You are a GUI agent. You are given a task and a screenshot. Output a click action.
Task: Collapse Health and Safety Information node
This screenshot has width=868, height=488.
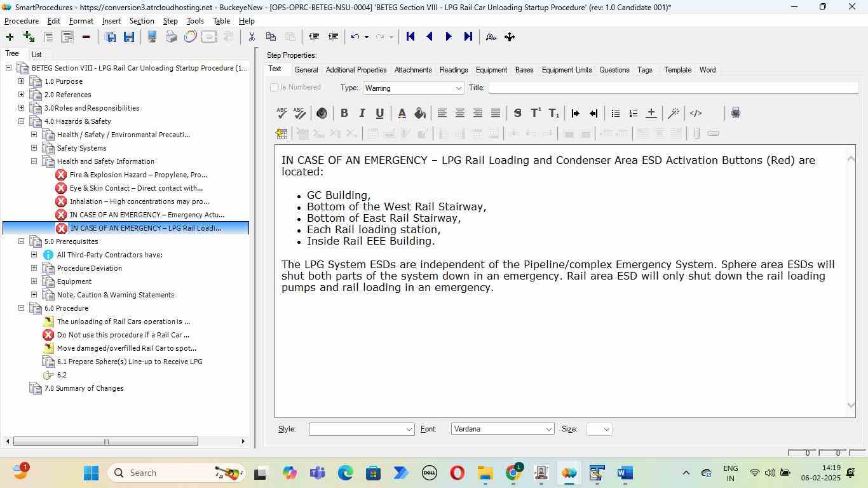click(34, 161)
